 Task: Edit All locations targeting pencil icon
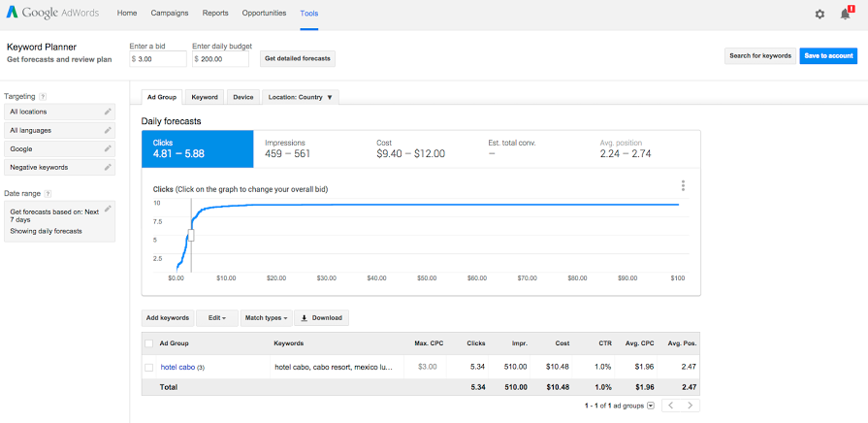tap(109, 112)
